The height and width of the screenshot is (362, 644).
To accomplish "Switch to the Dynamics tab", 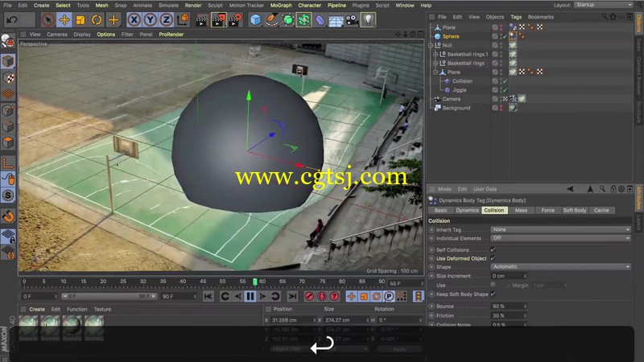I will [467, 210].
